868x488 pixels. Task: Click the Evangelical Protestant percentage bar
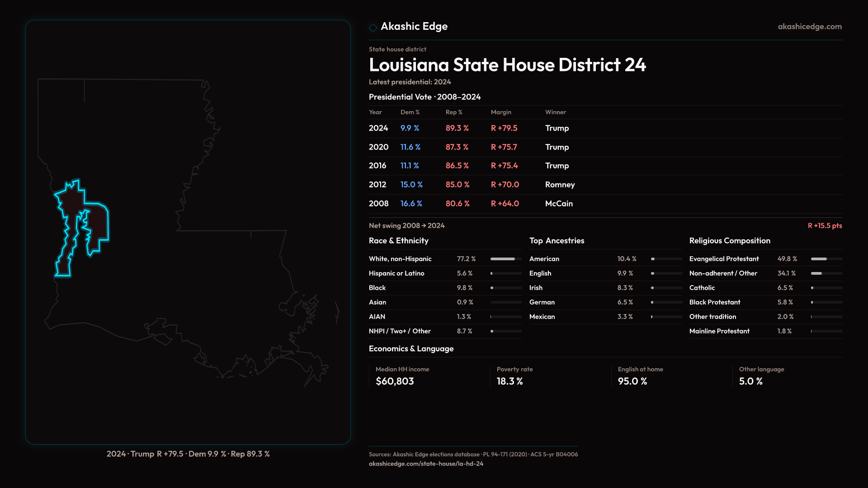coord(826,259)
